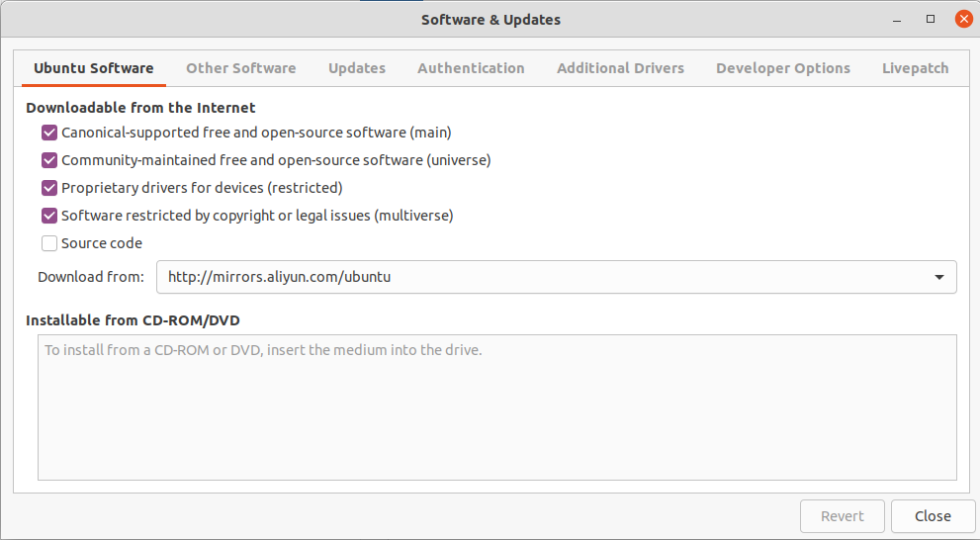Switch to Developer Options tab
This screenshot has height=540, width=980.
pos(782,68)
